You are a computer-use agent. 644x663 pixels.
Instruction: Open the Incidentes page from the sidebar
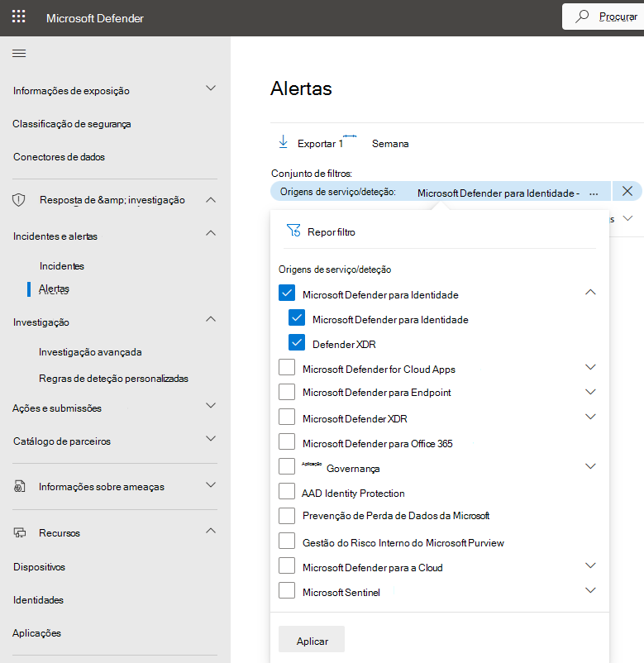(64, 265)
